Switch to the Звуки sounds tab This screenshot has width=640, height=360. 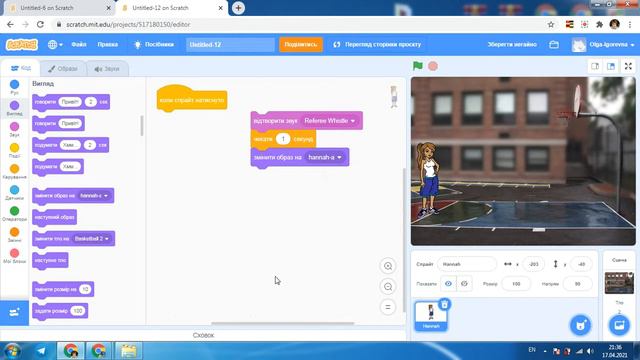coord(107,69)
